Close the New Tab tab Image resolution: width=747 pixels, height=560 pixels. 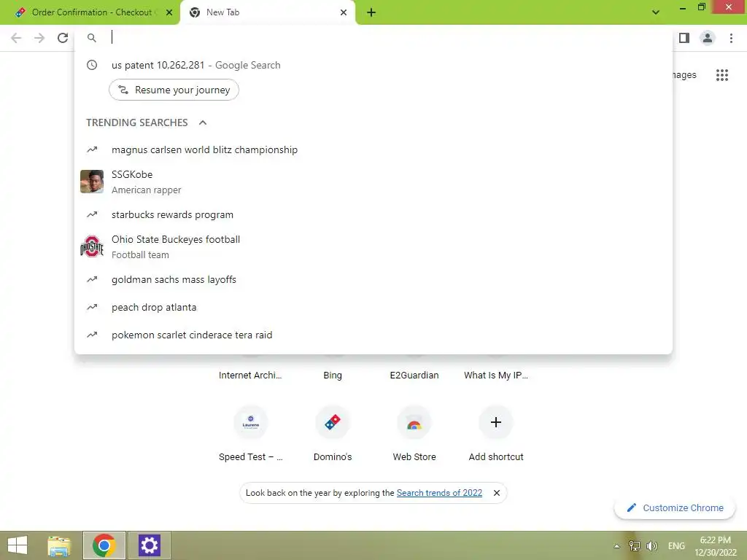344,12
